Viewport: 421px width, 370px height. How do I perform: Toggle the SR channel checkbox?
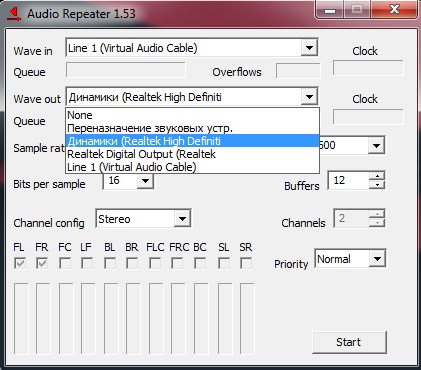246,264
